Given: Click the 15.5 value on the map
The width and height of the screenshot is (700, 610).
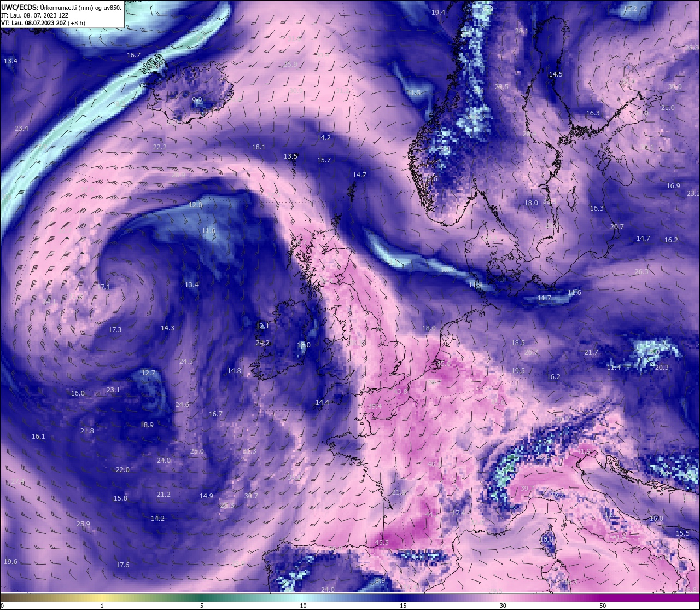Looking at the screenshot, I should pos(682,533).
